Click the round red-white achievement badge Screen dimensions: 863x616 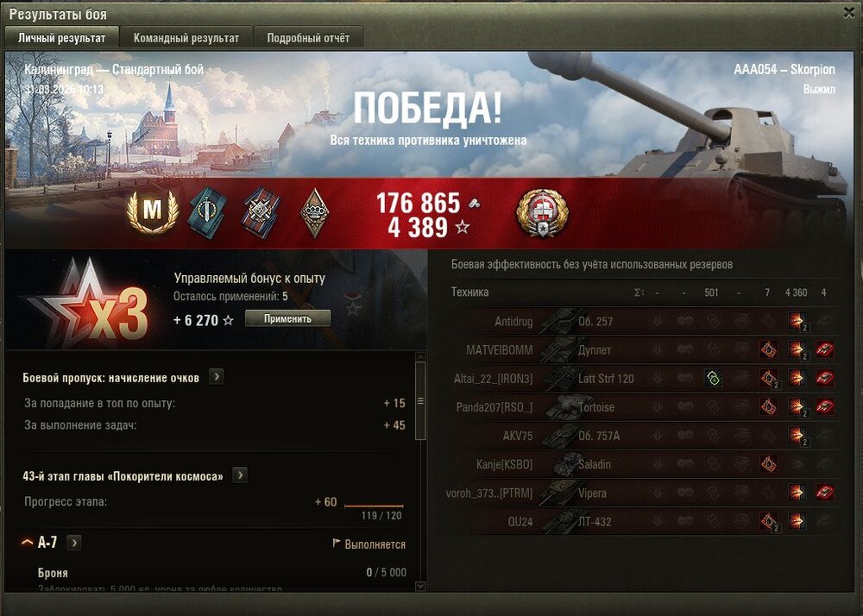[542, 213]
